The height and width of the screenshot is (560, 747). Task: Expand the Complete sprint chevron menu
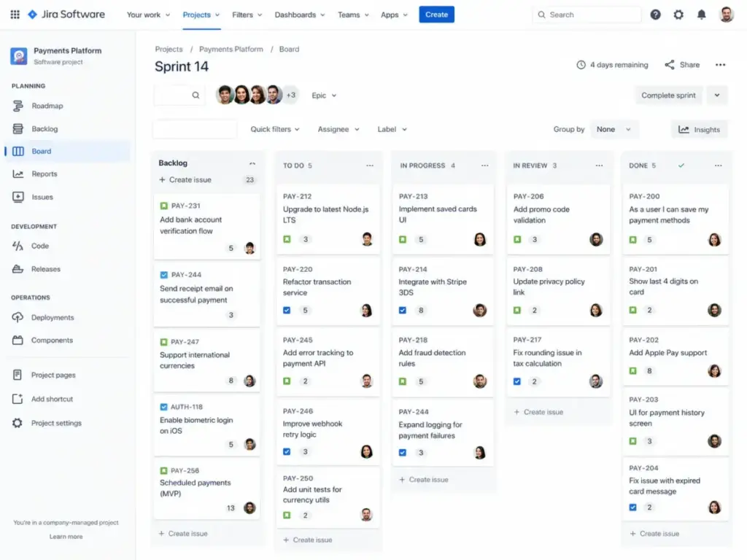pyautogui.click(x=717, y=96)
